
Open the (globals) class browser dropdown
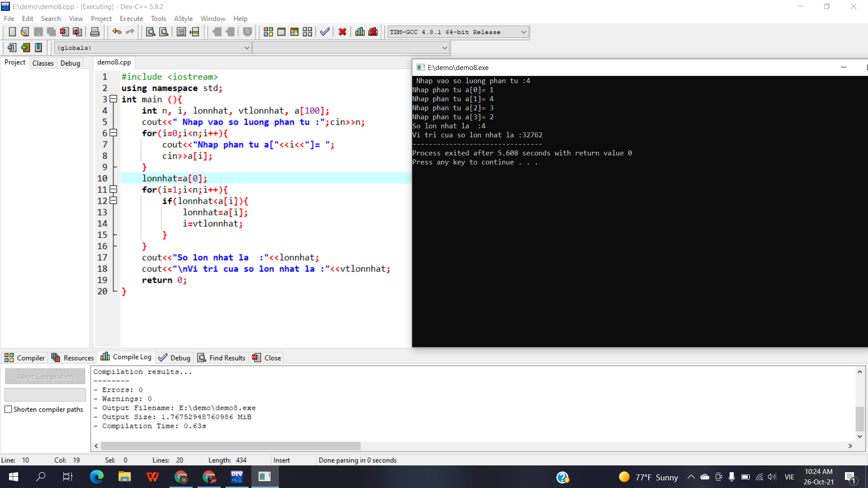point(153,48)
